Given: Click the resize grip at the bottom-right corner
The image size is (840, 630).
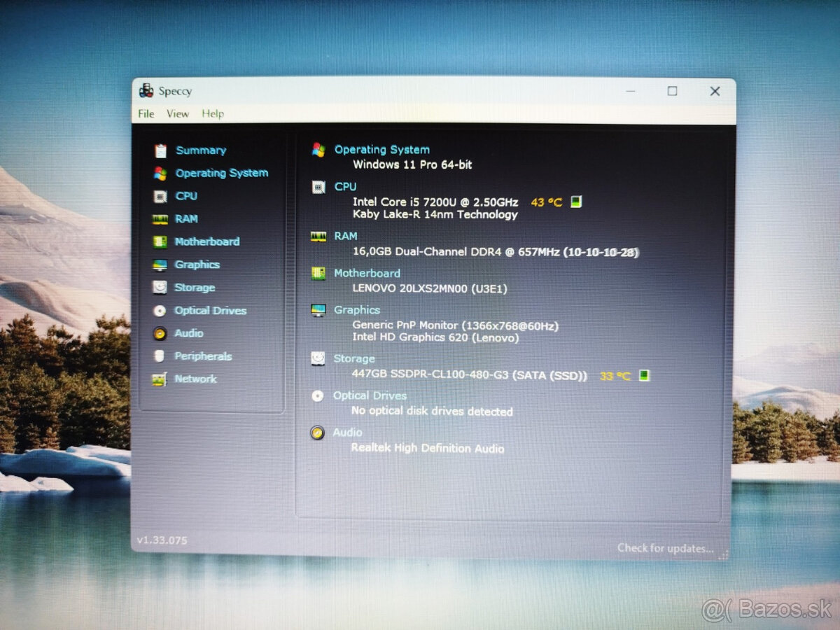Looking at the screenshot, I should coord(724,556).
